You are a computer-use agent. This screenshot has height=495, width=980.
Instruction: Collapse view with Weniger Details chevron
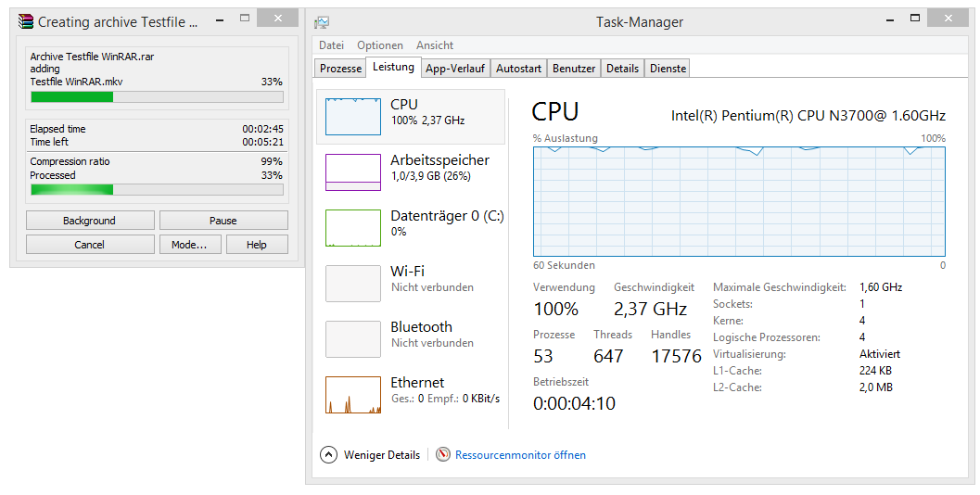[329, 454]
